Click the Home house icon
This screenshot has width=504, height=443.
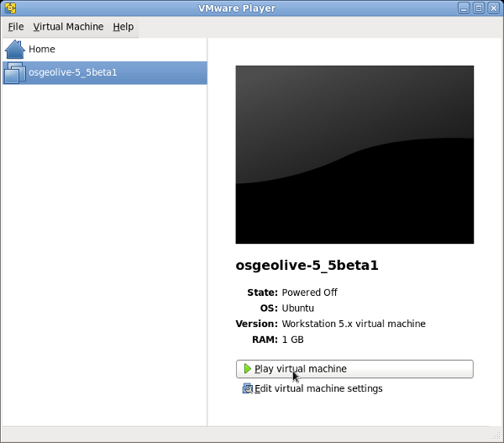point(15,50)
